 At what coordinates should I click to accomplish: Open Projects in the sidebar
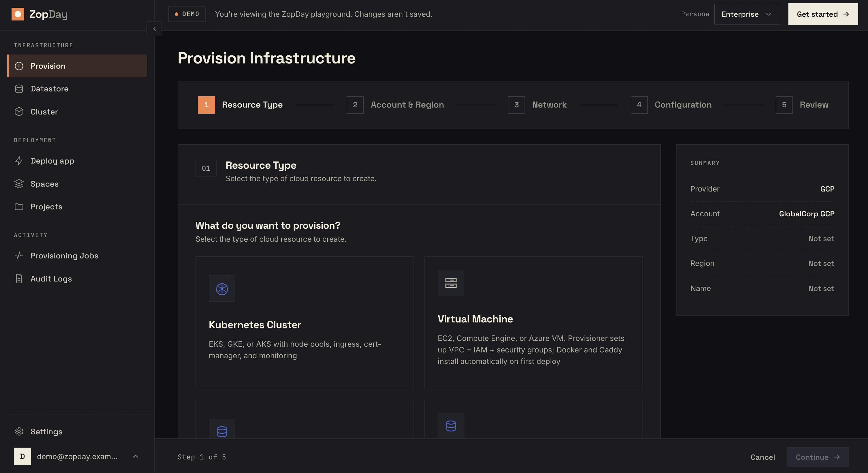(77, 207)
